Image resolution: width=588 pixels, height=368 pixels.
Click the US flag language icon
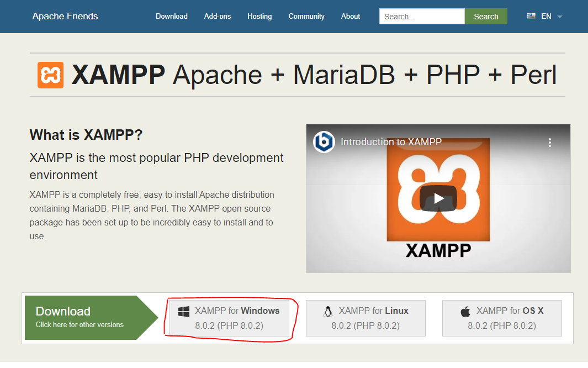[x=531, y=16]
